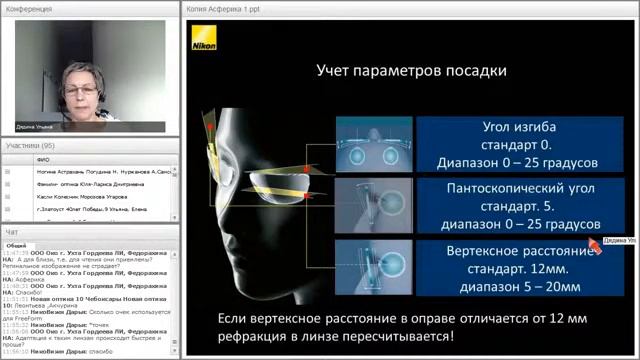Click the presenter webcam video thumbnail
The height and width of the screenshot is (360, 640).
tap(90, 76)
